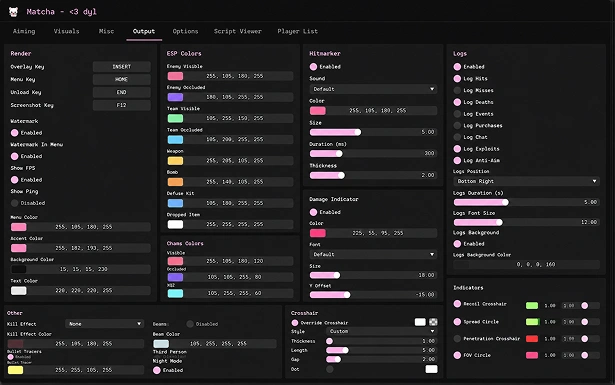The image size is (615, 385).
Task: Expand the Damage Indicator Font dropdown
Action: tap(373, 254)
